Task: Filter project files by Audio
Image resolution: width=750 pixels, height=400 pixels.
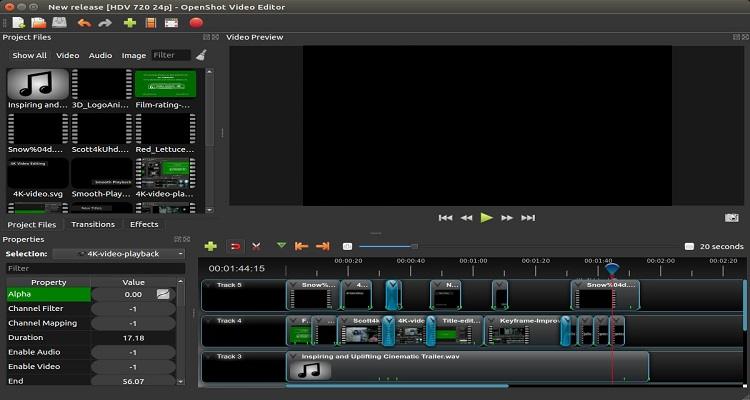Action: point(100,56)
